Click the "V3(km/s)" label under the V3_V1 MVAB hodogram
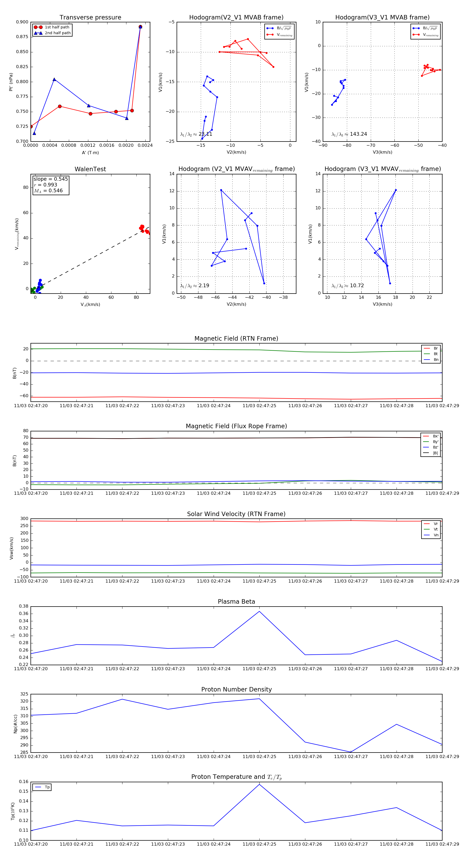Image resolution: width=473 pixels, height=868 pixels. pos(382,152)
